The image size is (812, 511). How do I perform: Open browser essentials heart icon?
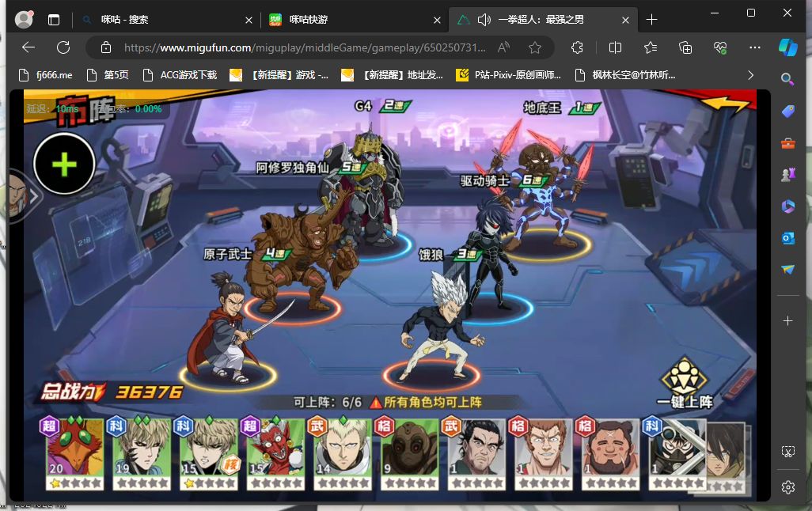click(x=720, y=47)
